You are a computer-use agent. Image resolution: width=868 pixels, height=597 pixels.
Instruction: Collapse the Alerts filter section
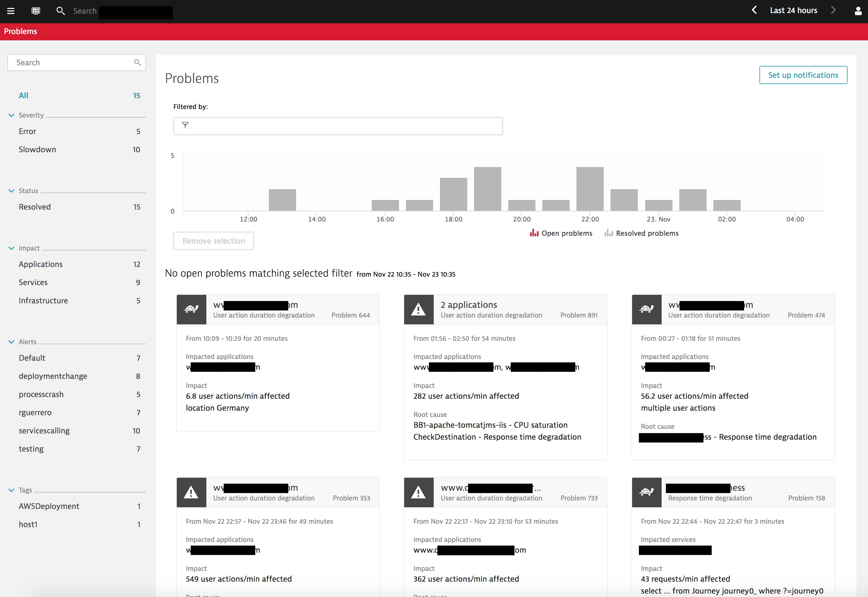coord(11,342)
